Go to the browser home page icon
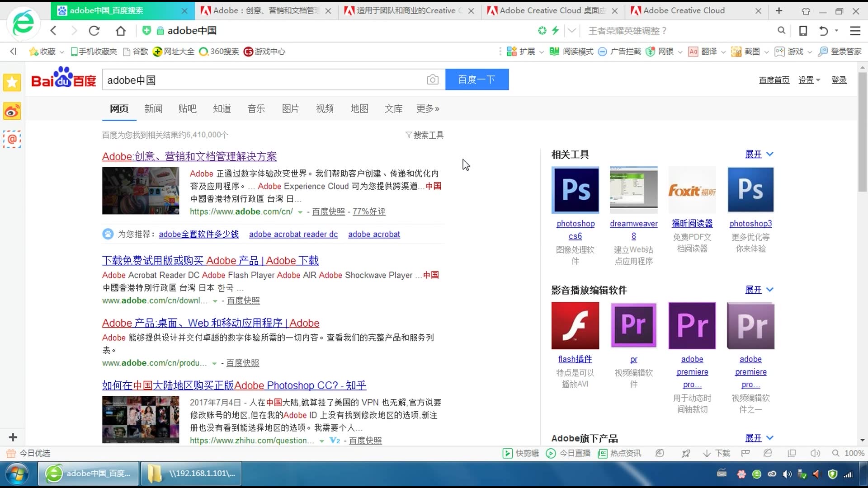Screen dimensions: 868x488 [120, 31]
